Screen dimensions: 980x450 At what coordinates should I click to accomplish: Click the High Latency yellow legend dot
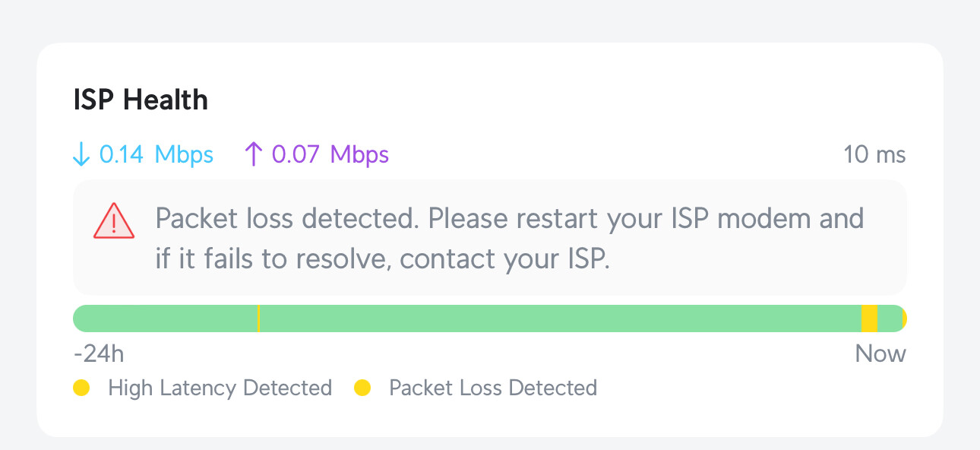click(81, 388)
